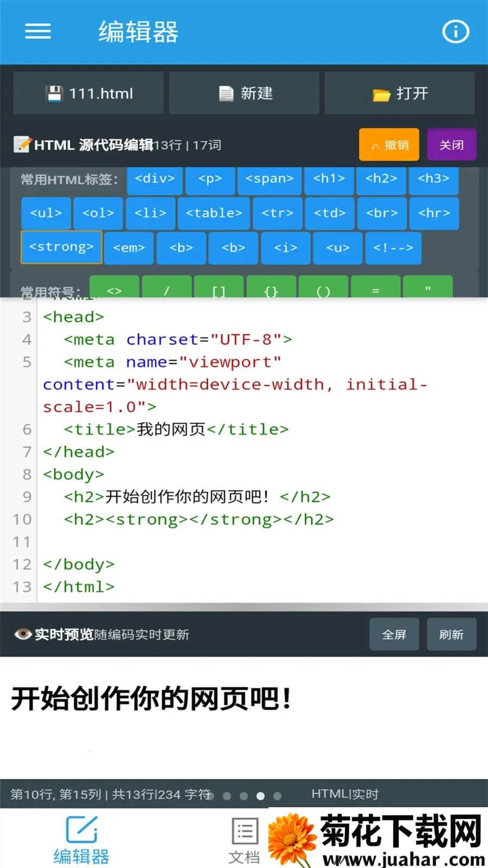Viewport: 488px width, 868px height.
Task: Click the <body> opening tag line
Action: tap(74, 474)
